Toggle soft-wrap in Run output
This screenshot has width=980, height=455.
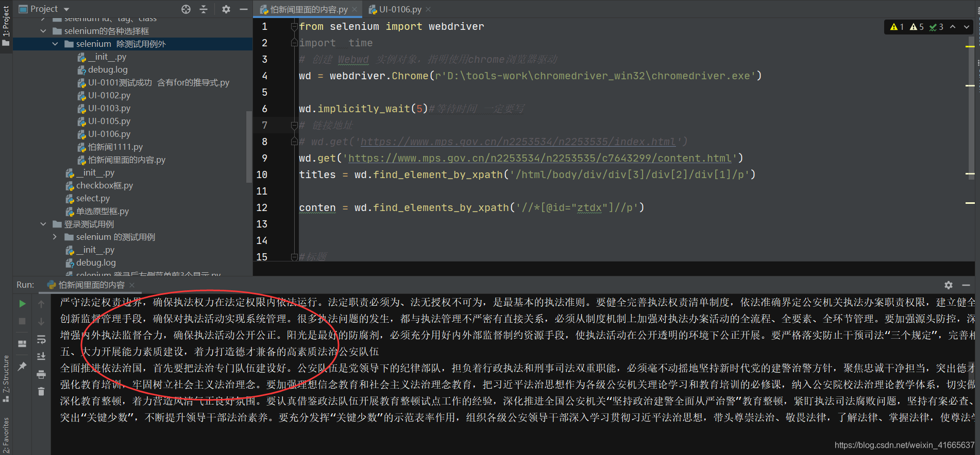[41, 339]
